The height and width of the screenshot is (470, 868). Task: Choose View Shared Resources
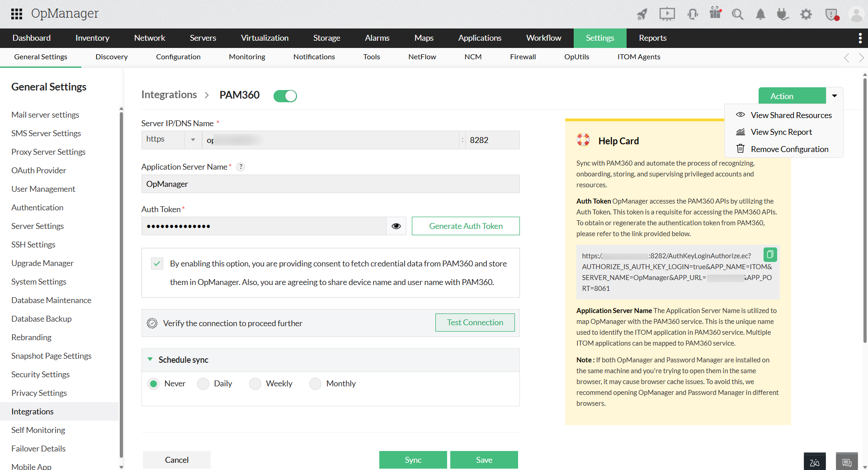[784, 115]
